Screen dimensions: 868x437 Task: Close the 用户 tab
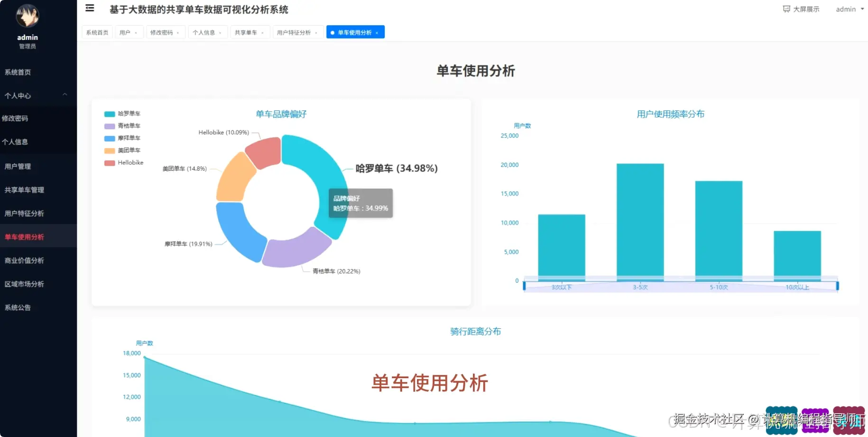[x=136, y=33]
